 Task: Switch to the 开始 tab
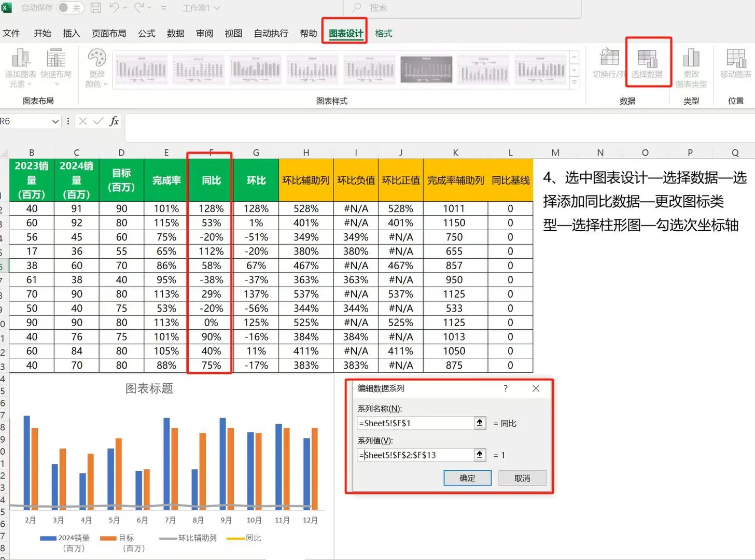tap(43, 33)
